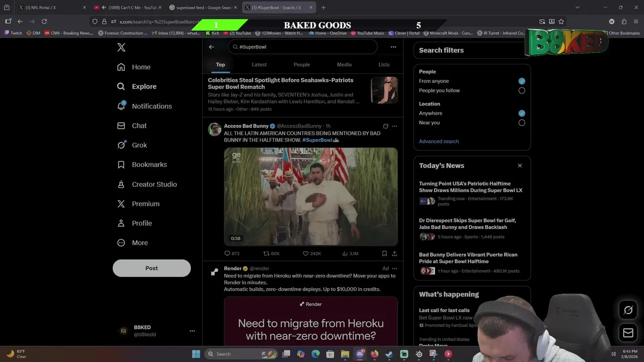This screenshot has width=644, height=362.
Task: Reload the page in browser toolbar
Action: (44, 22)
